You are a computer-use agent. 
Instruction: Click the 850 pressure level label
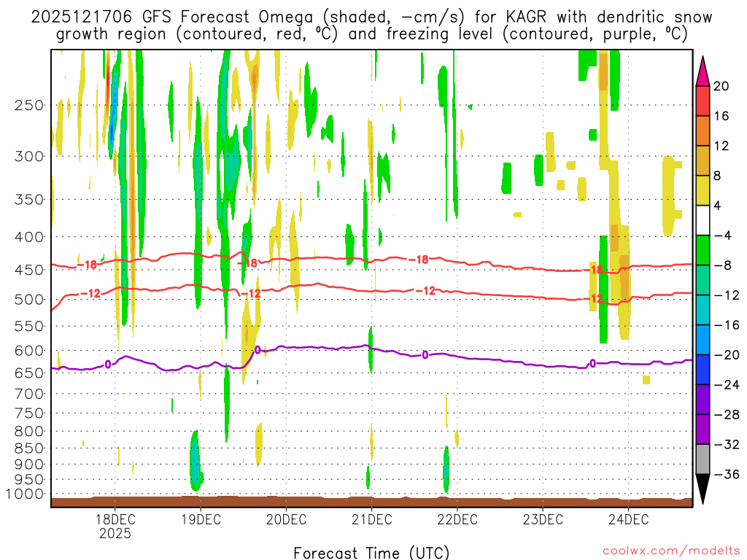[29, 448]
